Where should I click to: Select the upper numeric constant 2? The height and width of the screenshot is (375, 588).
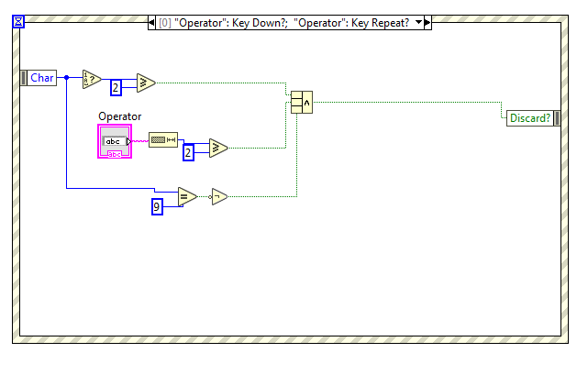click(x=116, y=88)
